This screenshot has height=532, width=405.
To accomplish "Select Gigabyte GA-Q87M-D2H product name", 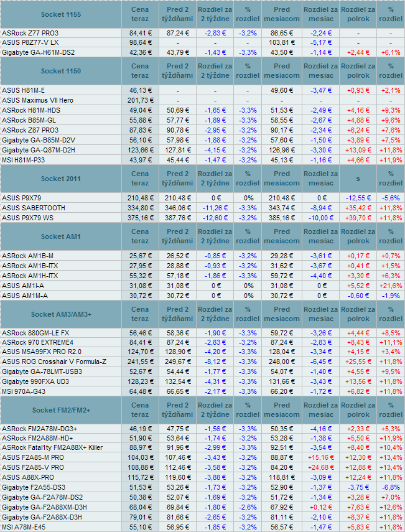I will tap(39, 150).
